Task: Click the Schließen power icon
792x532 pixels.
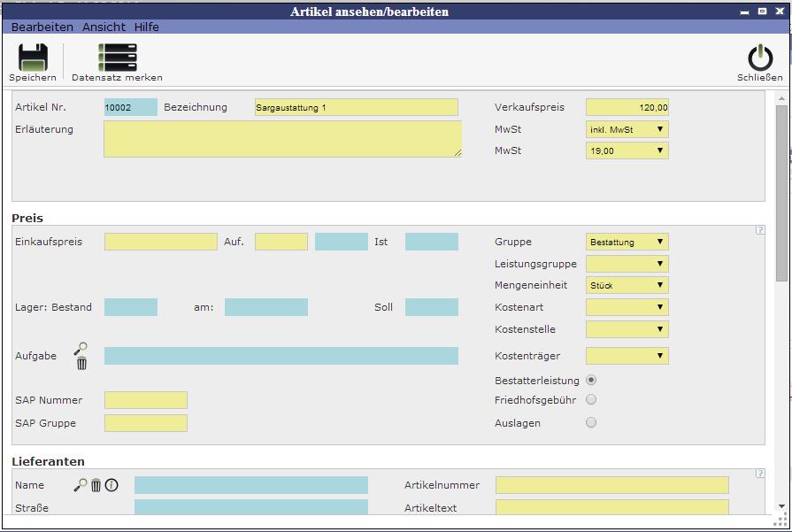Action: 759,58
